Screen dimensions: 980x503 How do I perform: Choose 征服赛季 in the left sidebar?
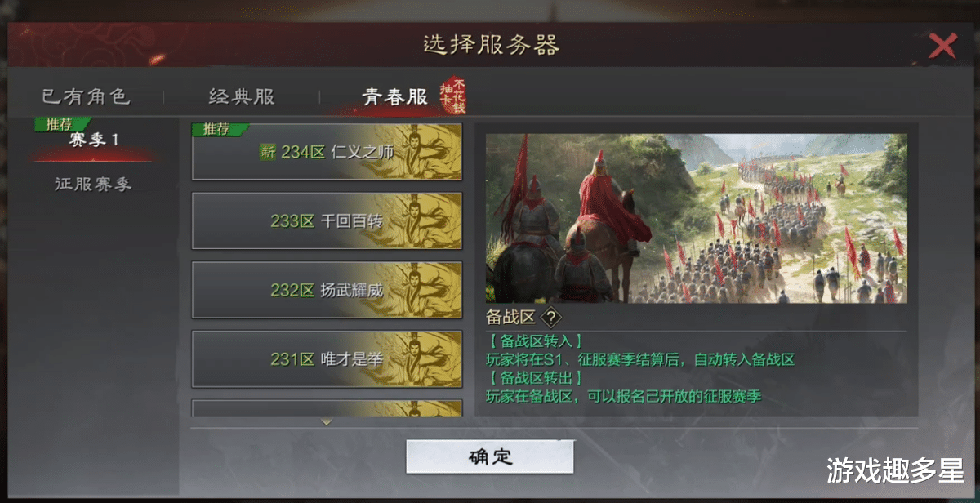coord(93,185)
